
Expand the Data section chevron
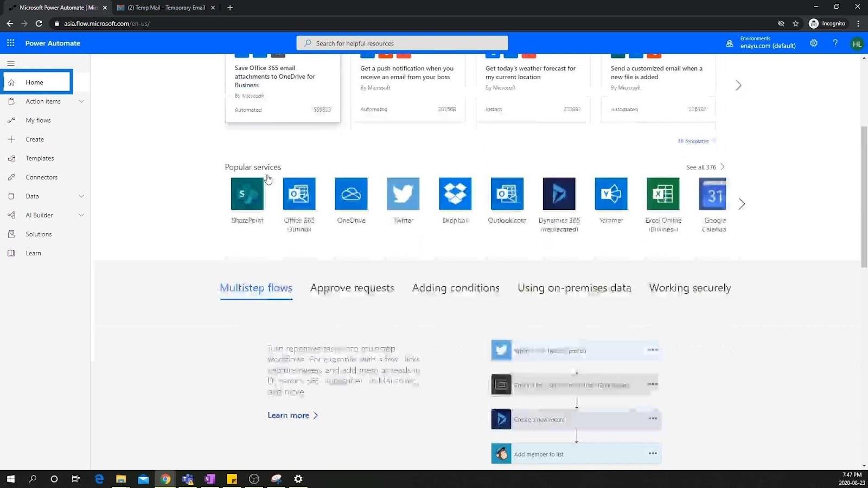(x=81, y=196)
